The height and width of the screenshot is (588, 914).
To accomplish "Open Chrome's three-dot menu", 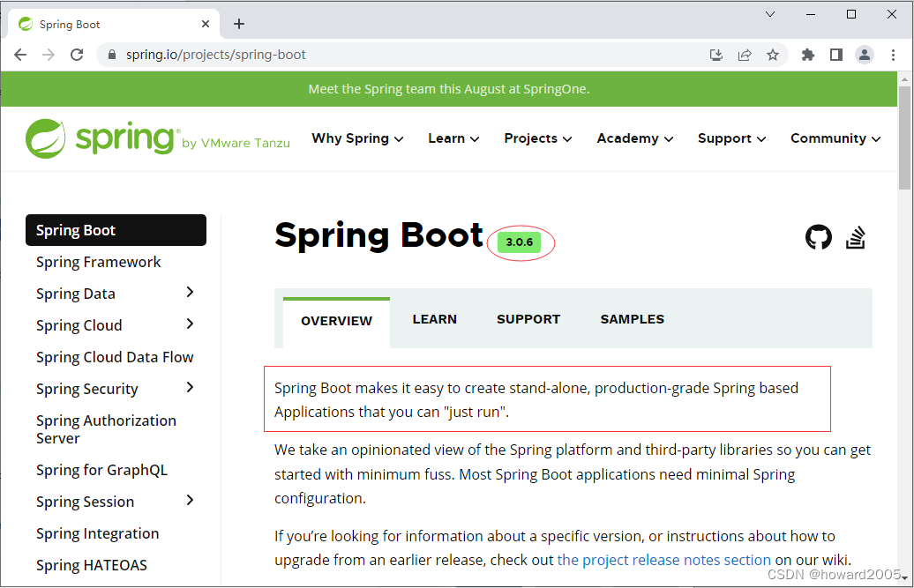I will (893, 55).
